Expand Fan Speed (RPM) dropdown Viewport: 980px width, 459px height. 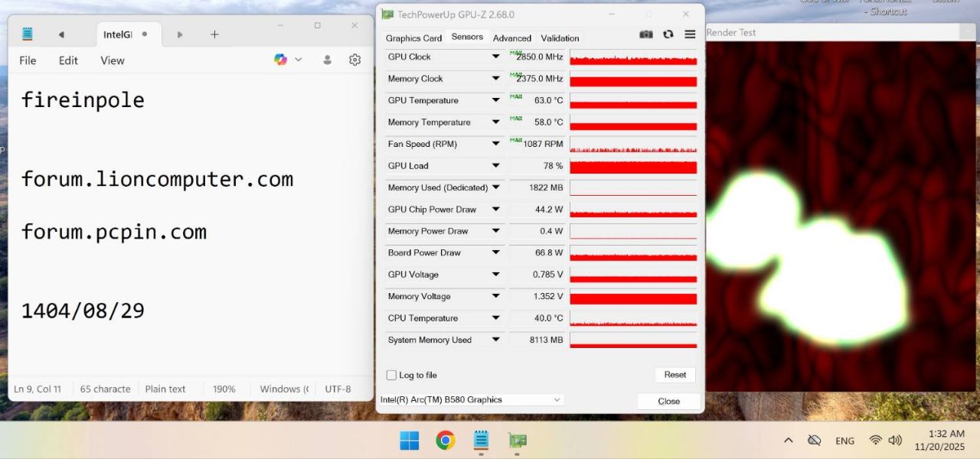pyautogui.click(x=496, y=144)
